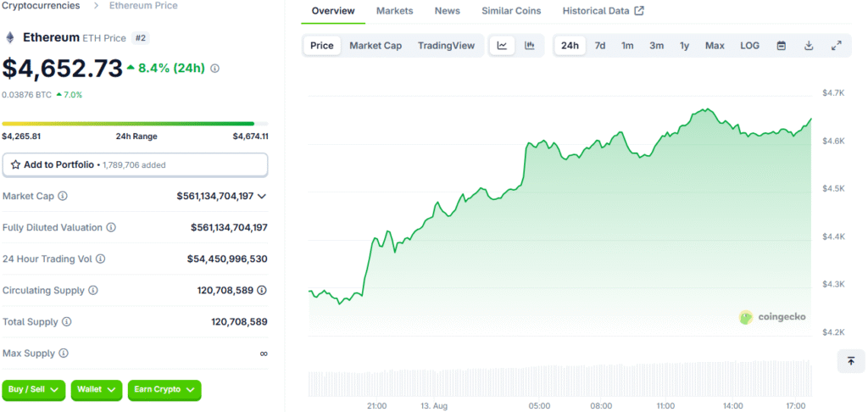Screen dimensions: 868x412
Task: Click info icon after 120,708,589 circulating value
Action: pos(263,290)
